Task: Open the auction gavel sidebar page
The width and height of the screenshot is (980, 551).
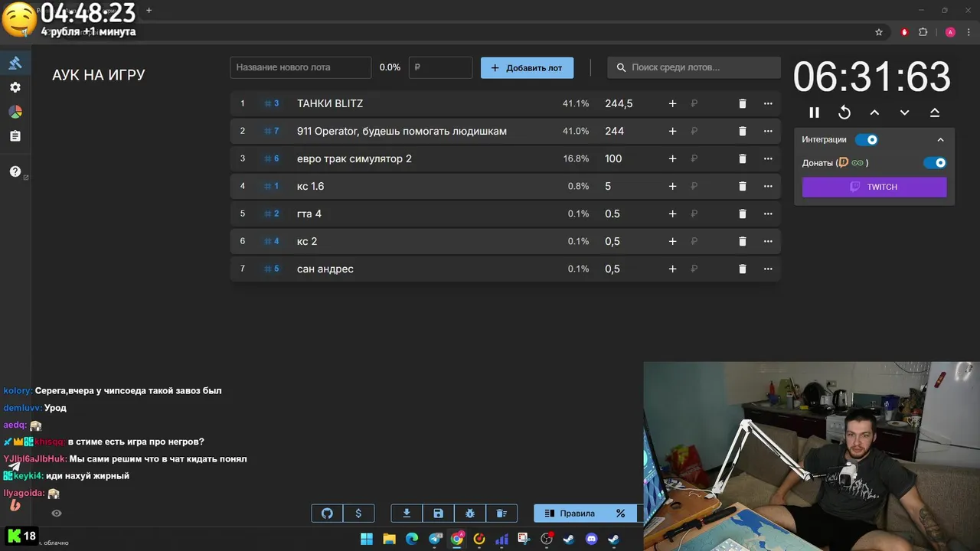Action: point(15,63)
